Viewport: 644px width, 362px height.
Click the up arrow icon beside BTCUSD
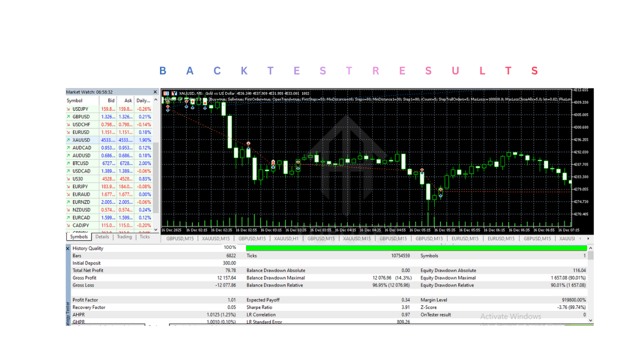68,163
